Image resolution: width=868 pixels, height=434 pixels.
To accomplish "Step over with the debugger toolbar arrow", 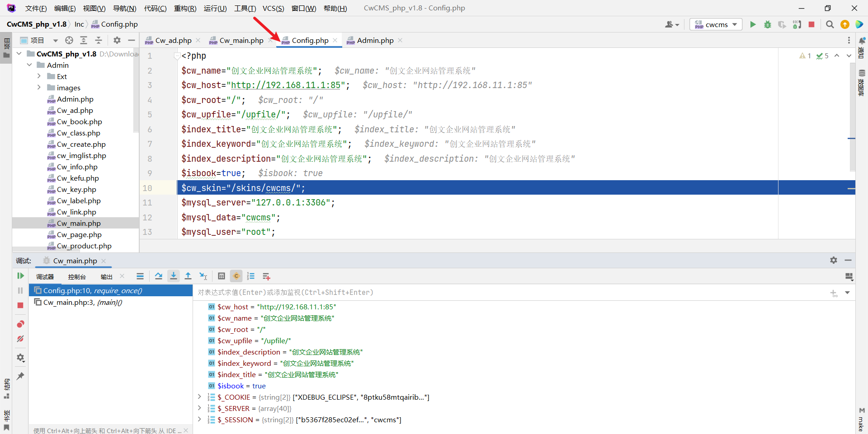I will click(x=158, y=276).
